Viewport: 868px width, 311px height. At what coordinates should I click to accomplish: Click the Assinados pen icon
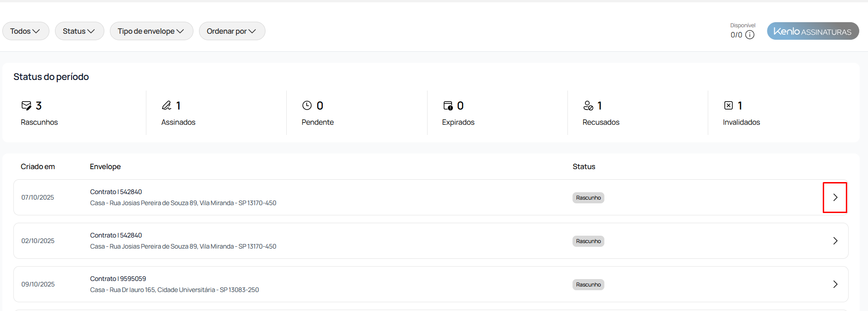coord(167,105)
